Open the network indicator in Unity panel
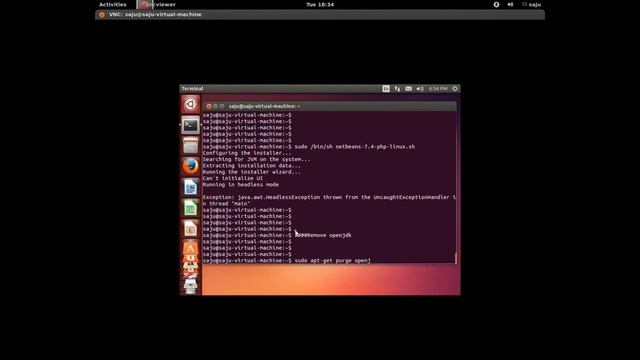Screen dimensions: 640x360 397,89
